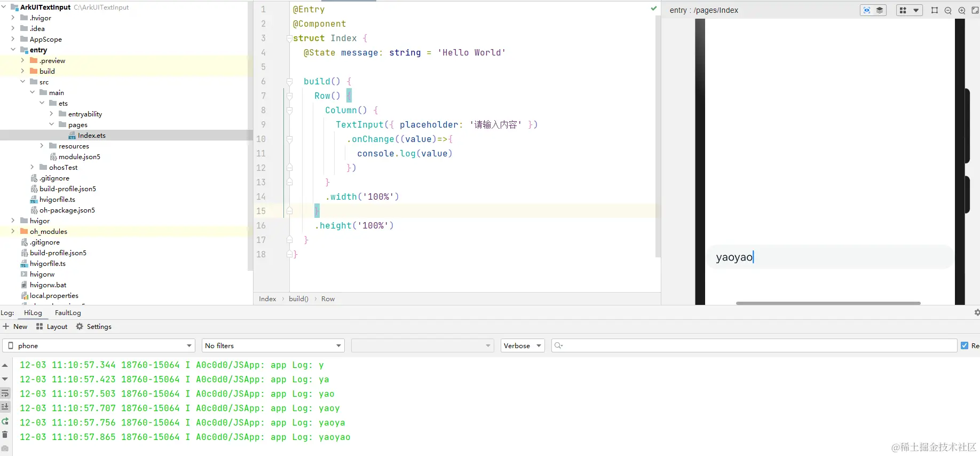Toggle soft-wrap in the log panel
This screenshot has width=980, height=456.
(5, 393)
